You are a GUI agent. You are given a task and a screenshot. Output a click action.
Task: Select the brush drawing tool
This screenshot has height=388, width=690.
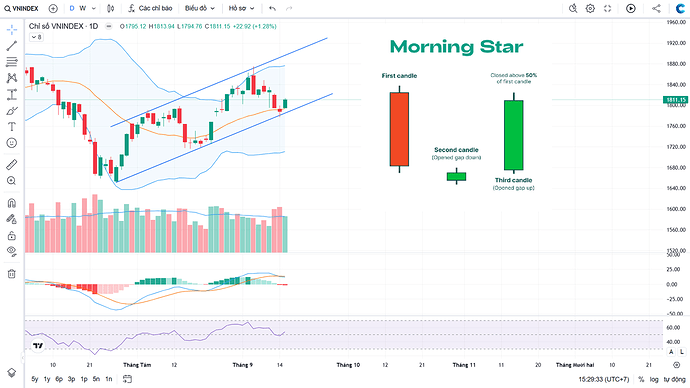[x=12, y=111]
